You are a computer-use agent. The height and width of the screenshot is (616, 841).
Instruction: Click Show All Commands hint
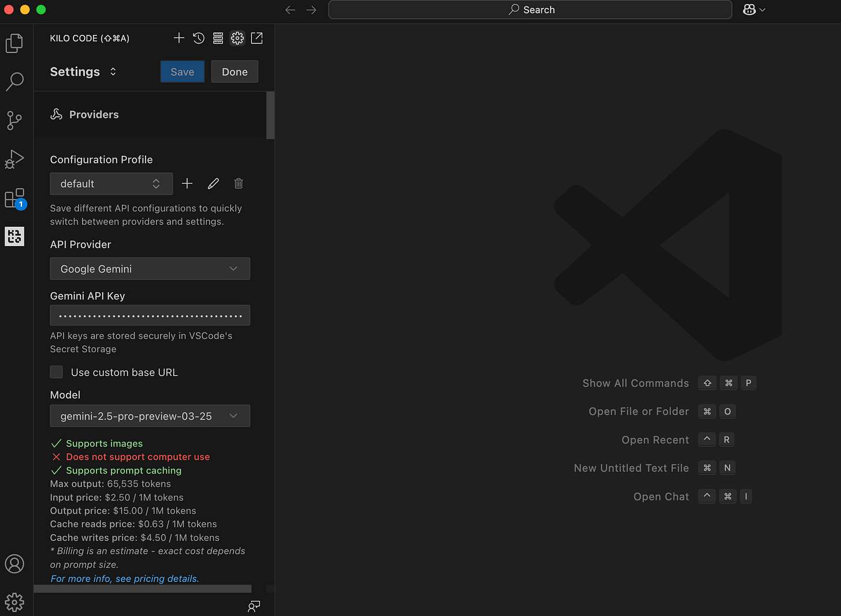(x=635, y=383)
